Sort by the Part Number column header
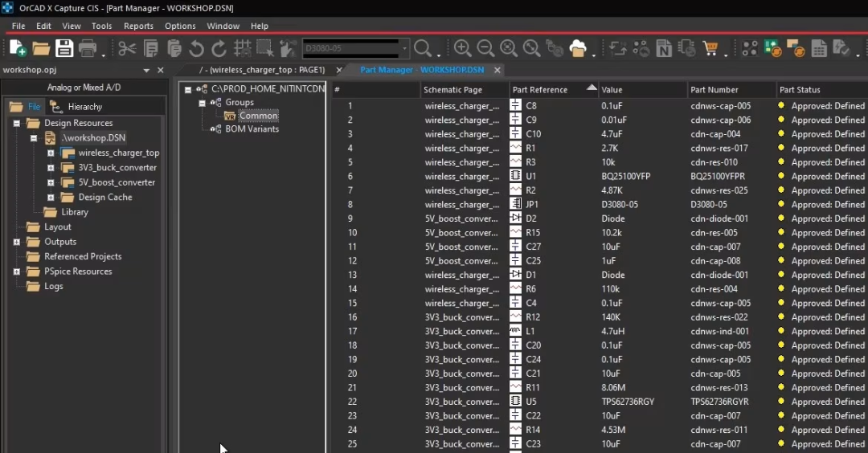Viewport: 868px width, 453px height. 732,90
